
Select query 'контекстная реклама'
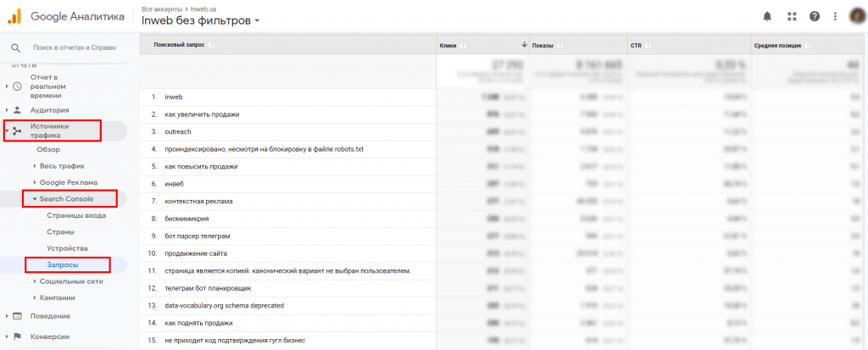click(198, 202)
